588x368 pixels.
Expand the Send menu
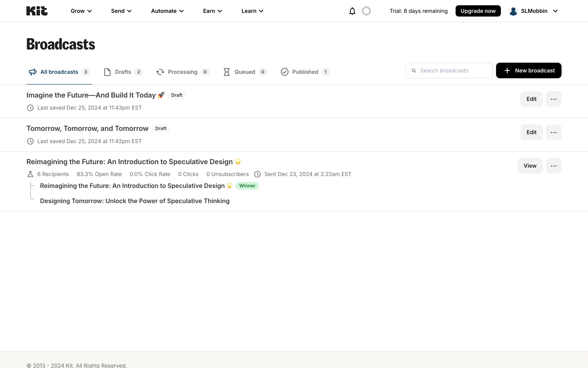(x=121, y=11)
